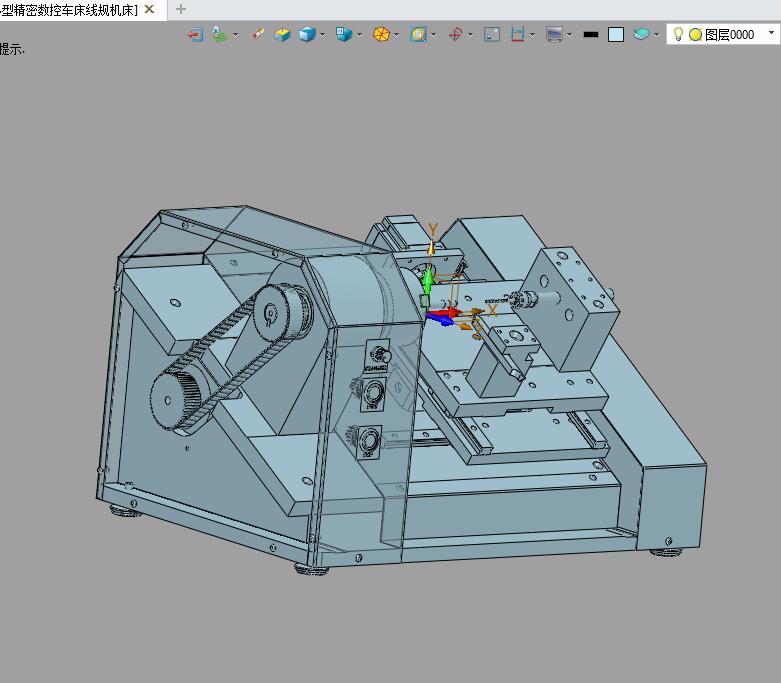
Task: Click the light blue fill color swatch
Action: pyautogui.click(x=616, y=34)
